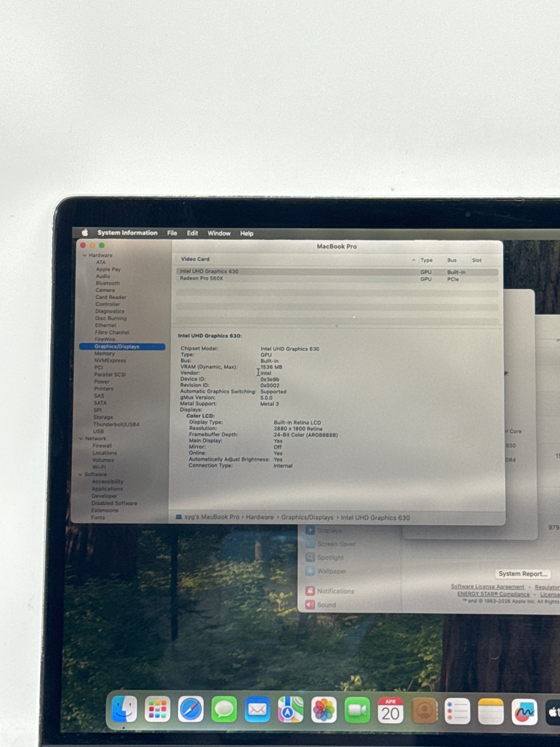Select Radeon Pro 560X row

[x=201, y=278]
